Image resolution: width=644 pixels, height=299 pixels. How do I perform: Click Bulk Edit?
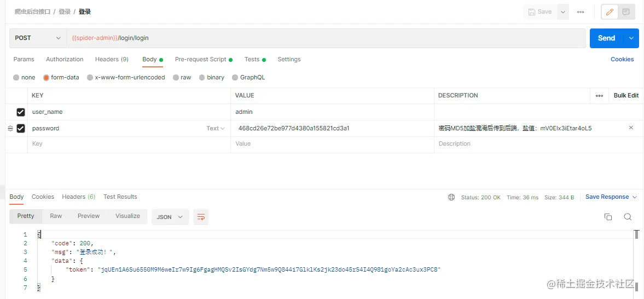click(626, 95)
